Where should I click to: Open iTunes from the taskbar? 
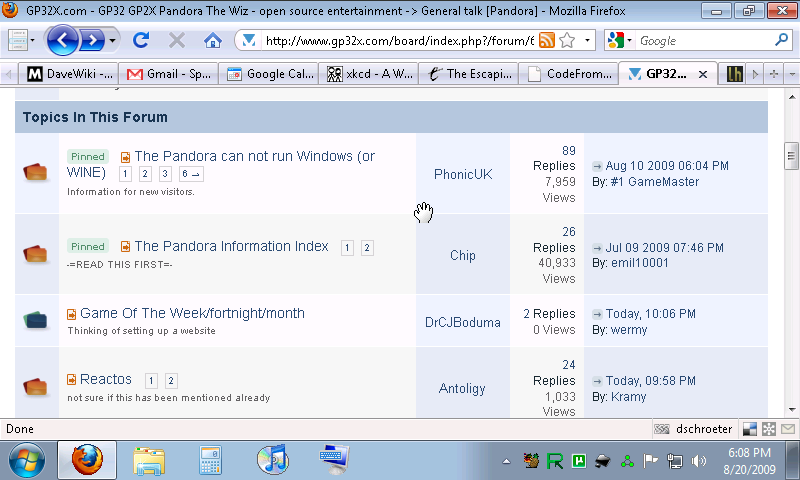pyautogui.click(x=272, y=460)
